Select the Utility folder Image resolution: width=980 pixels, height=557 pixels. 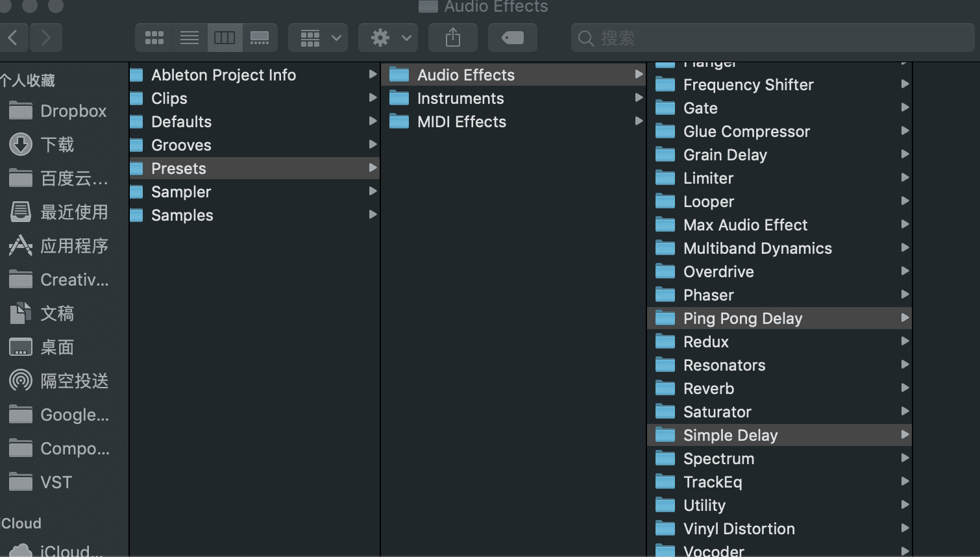[780, 505]
